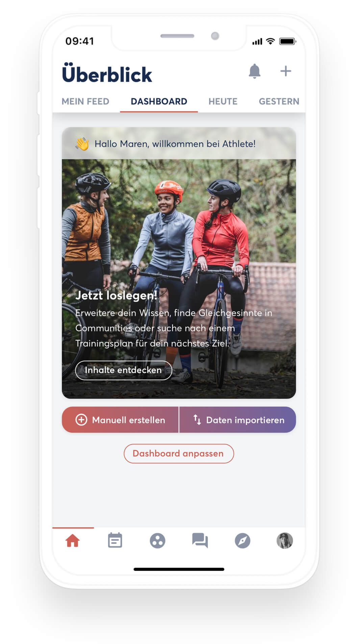Tap the Inhalte entdecken button
The height and width of the screenshot is (644, 351).
click(x=124, y=370)
